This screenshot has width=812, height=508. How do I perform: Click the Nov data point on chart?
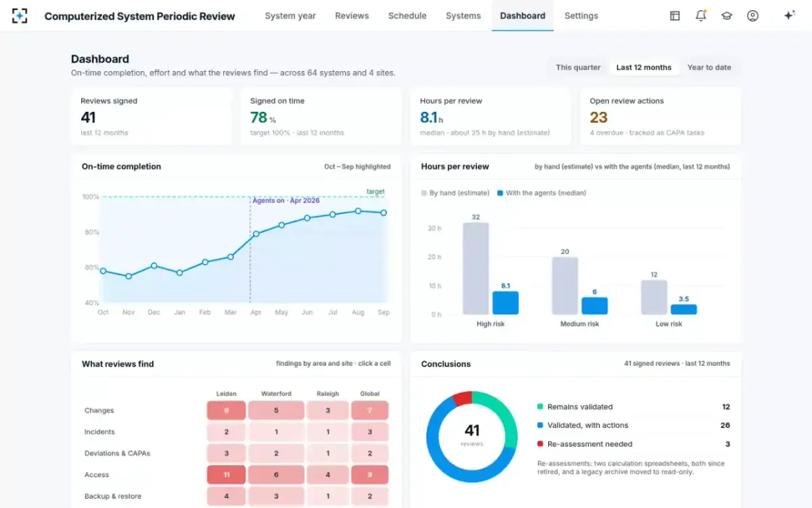coord(129,276)
